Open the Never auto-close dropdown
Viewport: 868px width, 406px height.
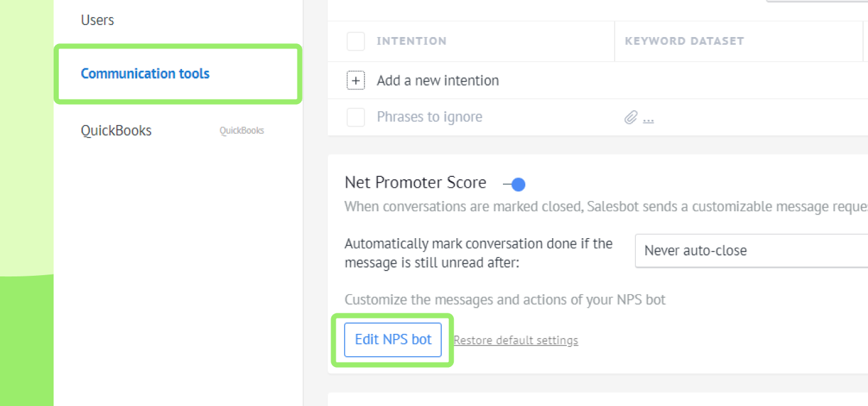pos(752,250)
